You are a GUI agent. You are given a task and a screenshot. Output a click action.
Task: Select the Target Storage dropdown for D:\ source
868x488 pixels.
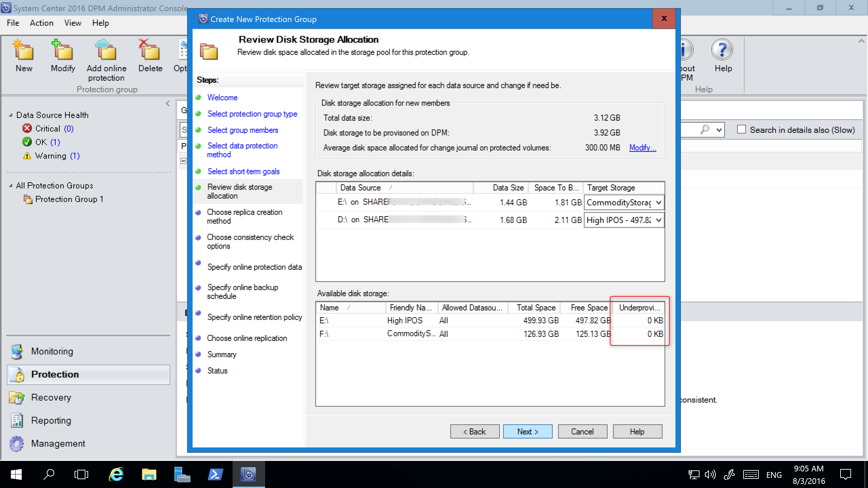pyautogui.click(x=623, y=220)
